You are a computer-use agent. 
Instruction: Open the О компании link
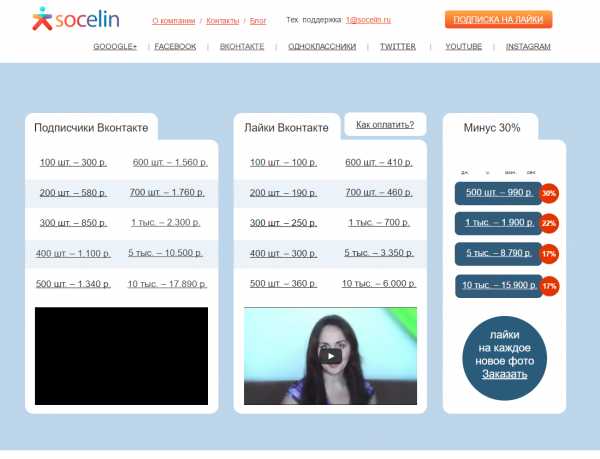[174, 21]
